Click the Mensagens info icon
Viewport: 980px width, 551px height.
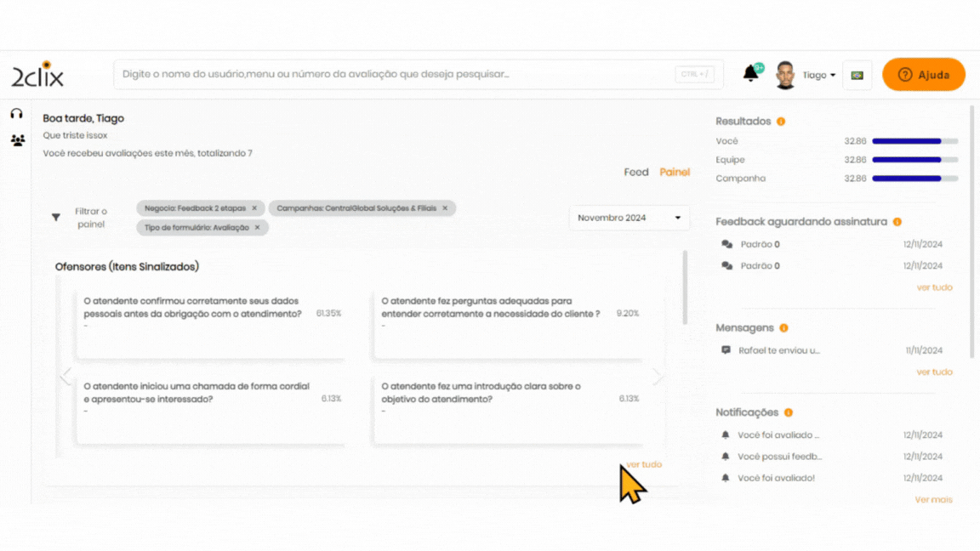coord(783,328)
